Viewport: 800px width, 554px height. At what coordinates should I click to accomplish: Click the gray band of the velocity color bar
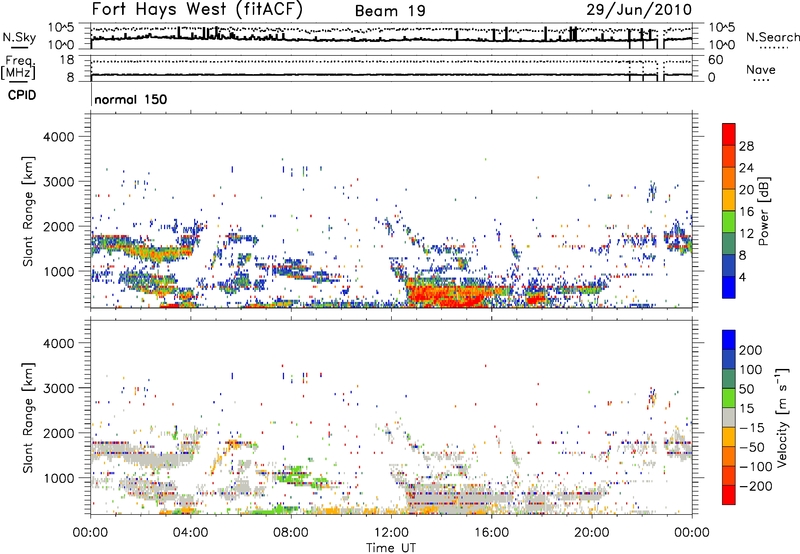pos(729,418)
